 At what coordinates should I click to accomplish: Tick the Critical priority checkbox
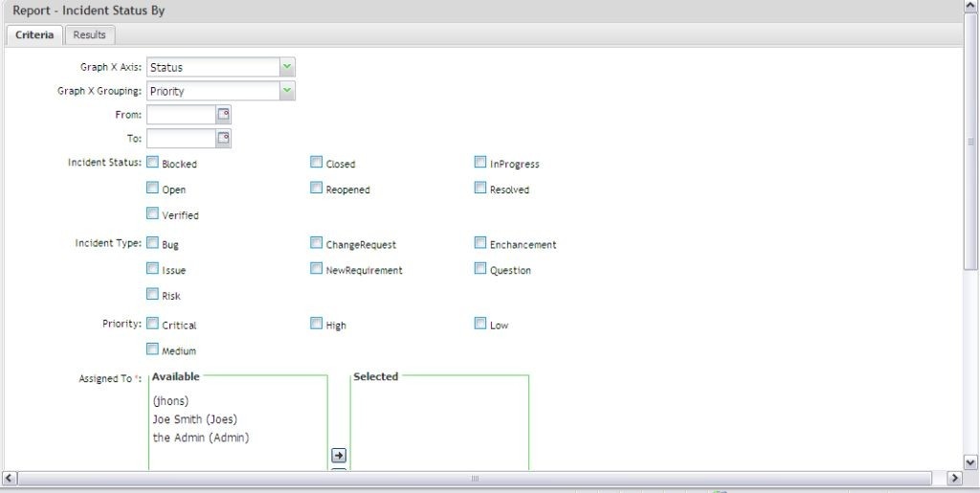click(153, 324)
